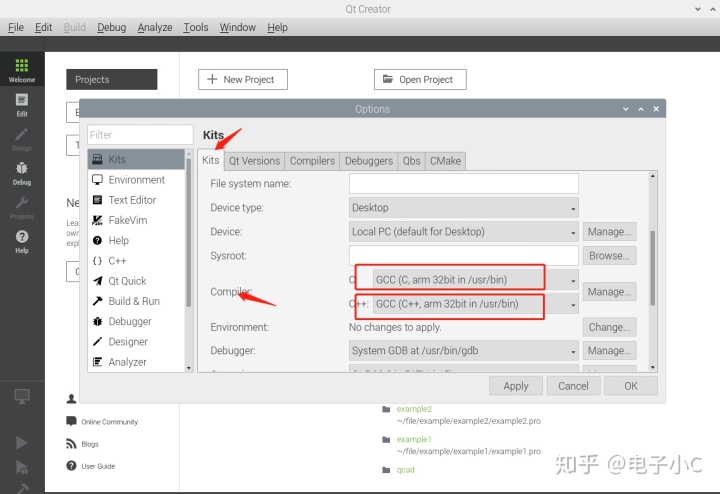Click Browse button for Sysroot
Screen dimensions: 720x494
point(609,256)
